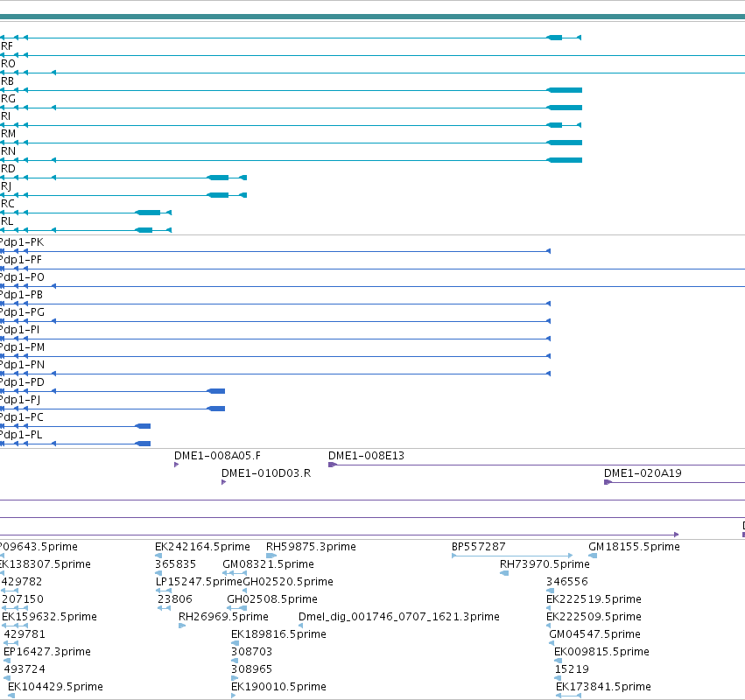Click the EK104429.5prime label
745x700 pixels.
[x=55, y=687]
